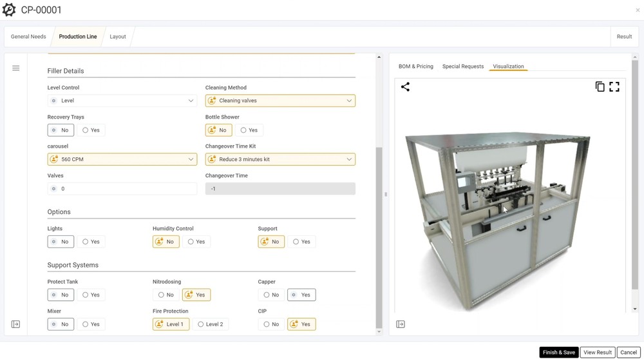Open the hamburger menu in the left sidebar
This screenshot has height=359, width=644.
click(16, 68)
